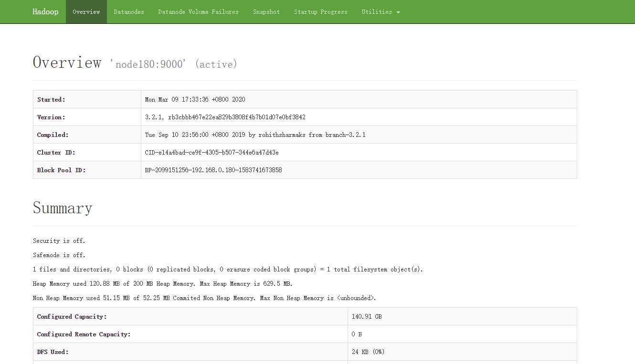The image size is (635, 364).
Task: Open Datanode Volume Failures tab
Action: (199, 11)
